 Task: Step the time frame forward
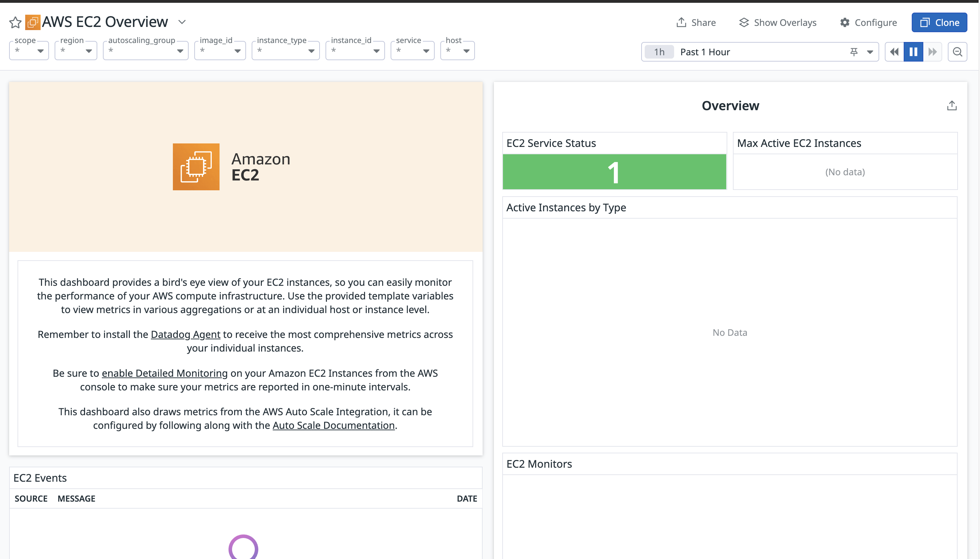pyautogui.click(x=932, y=52)
